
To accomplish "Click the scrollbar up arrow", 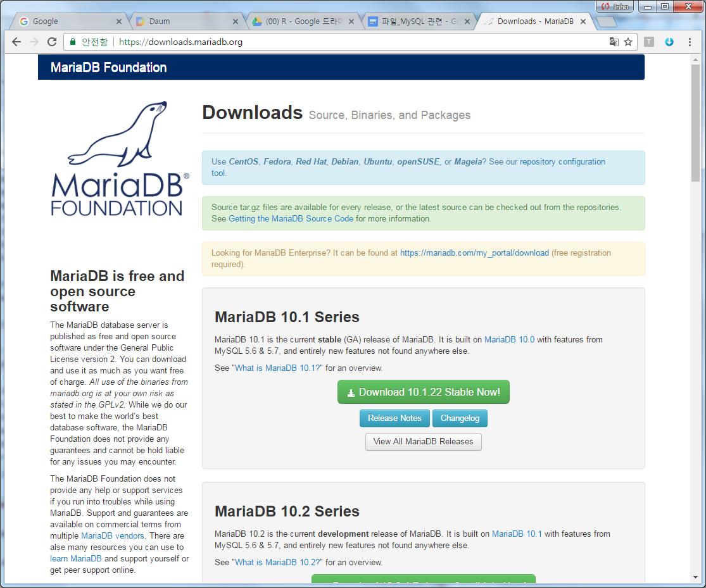I will click(x=696, y=59).
